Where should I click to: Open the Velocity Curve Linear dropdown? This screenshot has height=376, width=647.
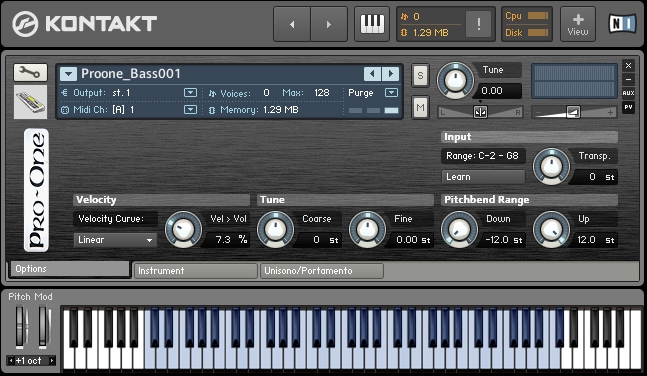[115, 240]
